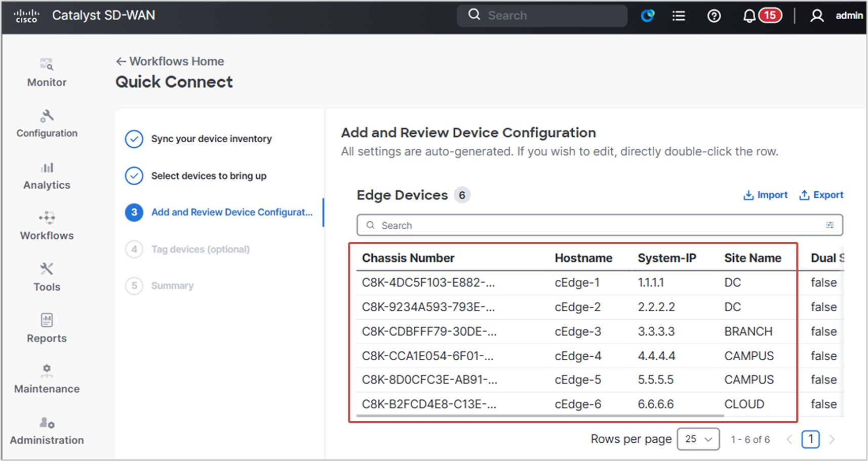Click the Edge Devices search field
Screen dimensions: 868x461
point(600,225)
